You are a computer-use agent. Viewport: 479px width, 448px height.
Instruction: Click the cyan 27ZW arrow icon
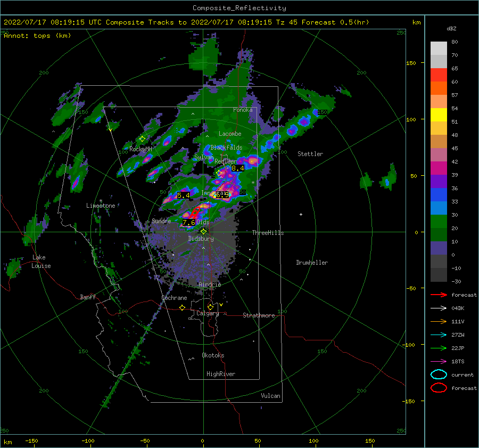439,335
